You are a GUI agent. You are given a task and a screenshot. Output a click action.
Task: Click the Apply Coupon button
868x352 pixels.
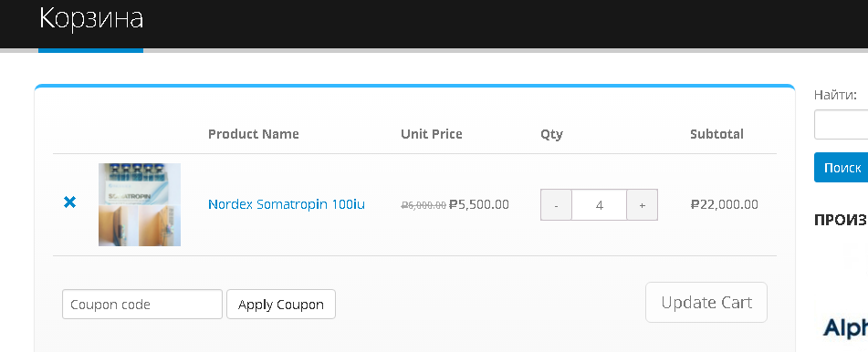coord(280,305)
